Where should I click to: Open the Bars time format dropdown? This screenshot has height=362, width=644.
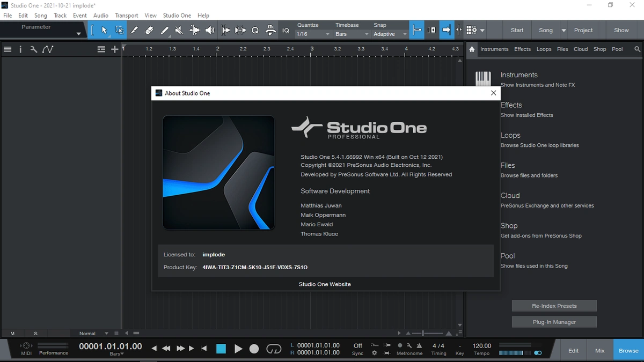pos(116,354)
